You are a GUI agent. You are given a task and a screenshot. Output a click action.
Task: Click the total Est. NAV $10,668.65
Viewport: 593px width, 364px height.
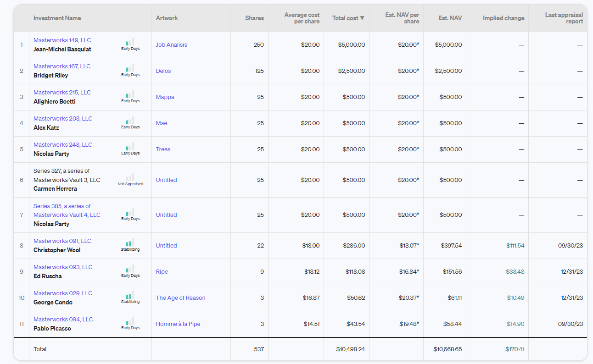coord(448,349)
